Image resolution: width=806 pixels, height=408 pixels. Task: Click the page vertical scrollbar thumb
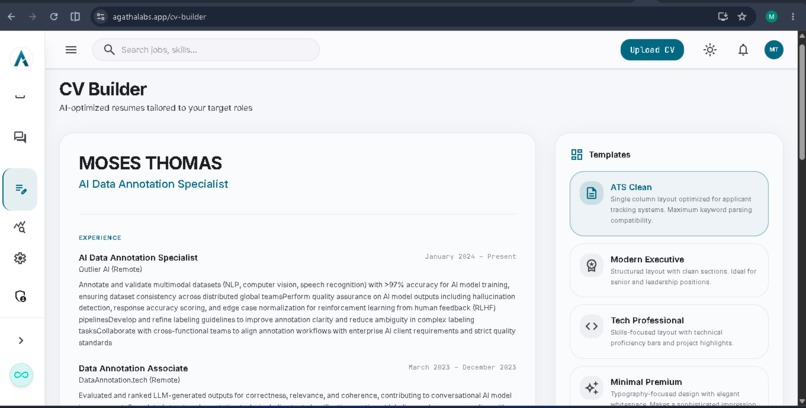(x=802, y=102)
